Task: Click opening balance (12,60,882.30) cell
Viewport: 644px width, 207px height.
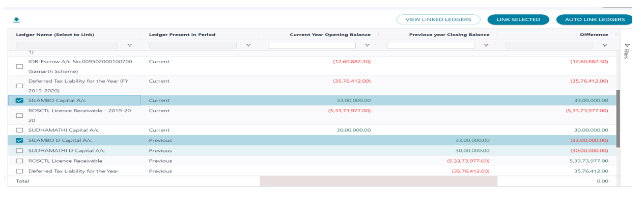Action: point(352,62)
